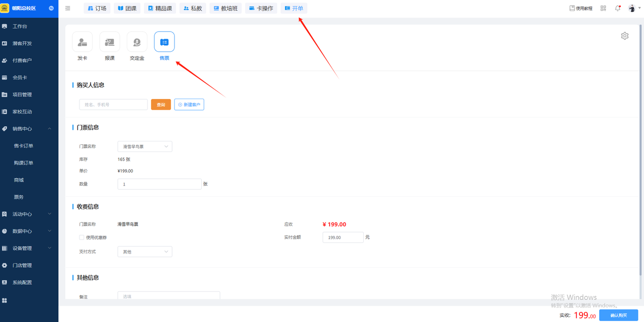Enable the 使用优惠券 coupon checkbox
The width and height of the screenshot is (644, 322).
point(82,237)
